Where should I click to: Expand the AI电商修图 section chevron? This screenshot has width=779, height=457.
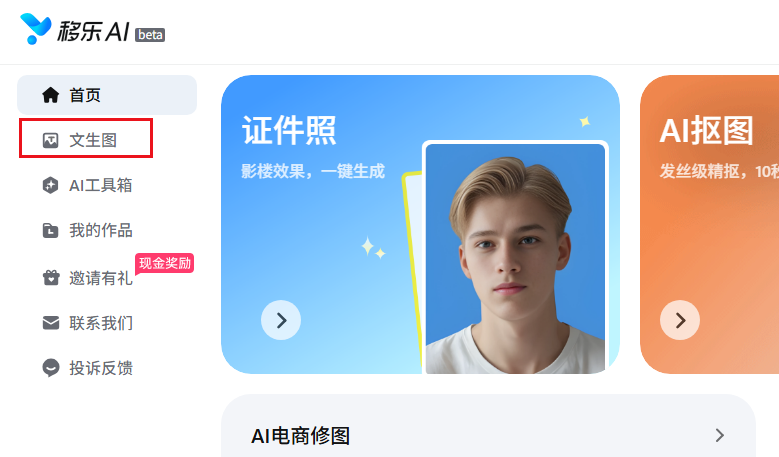click(720, 436)
